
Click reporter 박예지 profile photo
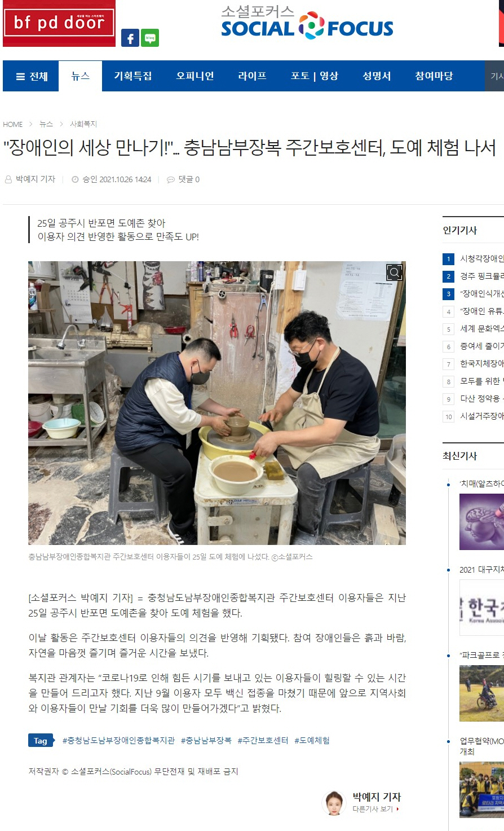(x=333, y=803)
